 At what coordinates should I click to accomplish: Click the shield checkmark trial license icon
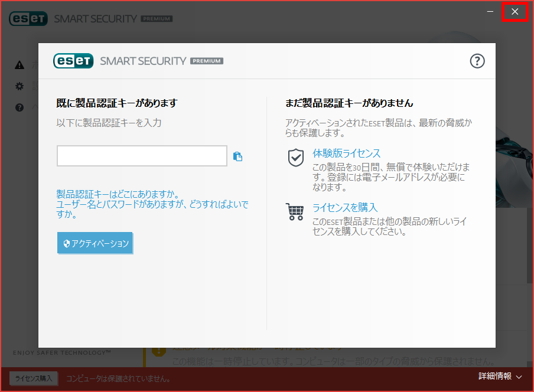(295, 158)
